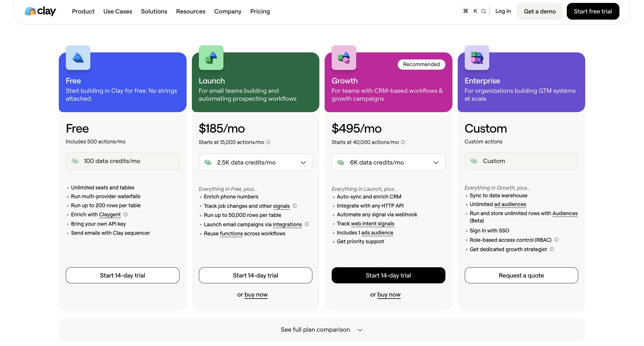Click info icon next to RBAC
Image resolution: width=644 pixels, height=346 pixels.
[x=557, y=240]
